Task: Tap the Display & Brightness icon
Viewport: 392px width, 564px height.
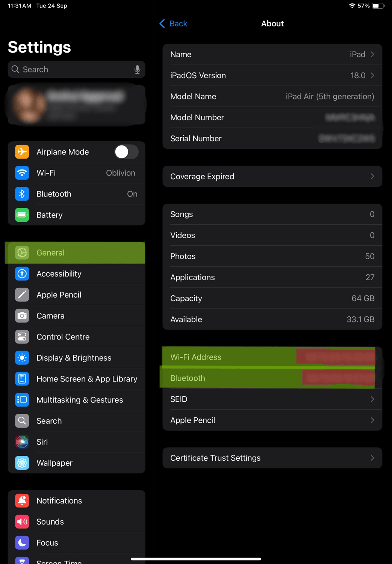Action: (22, 358)
